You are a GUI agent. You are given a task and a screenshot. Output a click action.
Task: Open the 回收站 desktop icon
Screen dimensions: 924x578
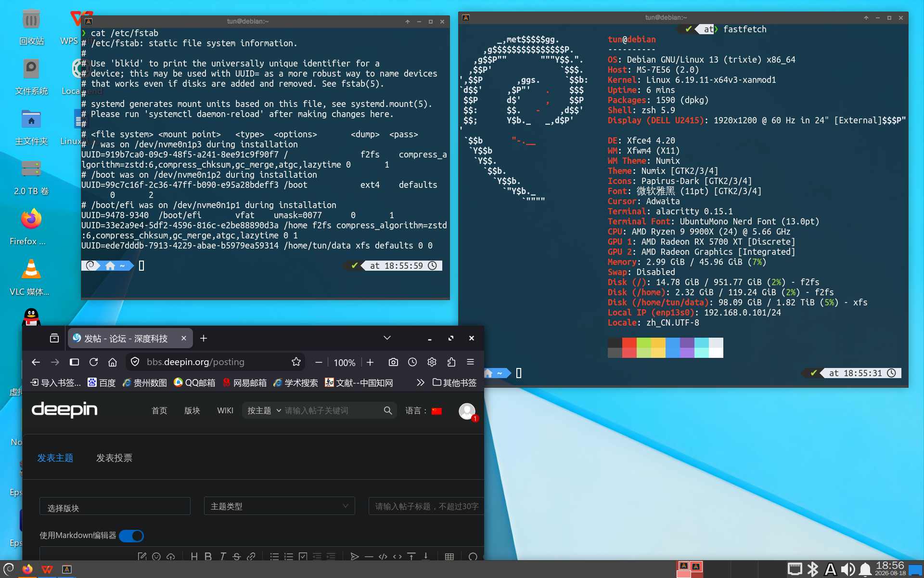coord(31,27)
